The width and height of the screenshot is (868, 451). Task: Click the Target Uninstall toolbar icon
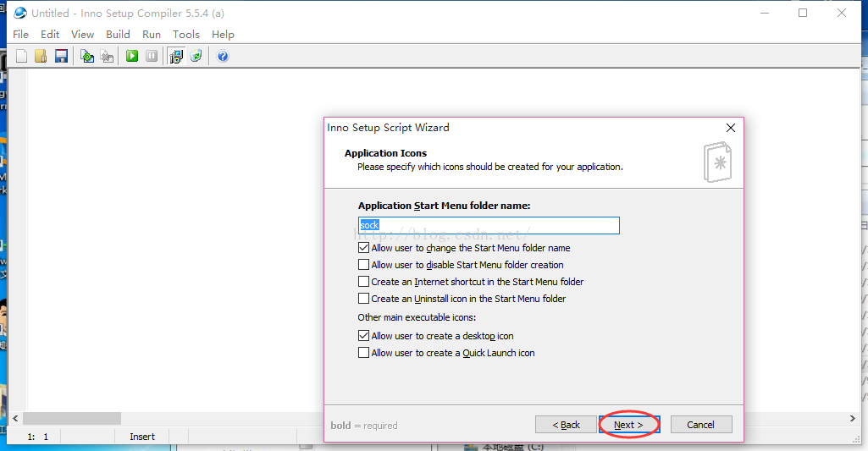(196, 56)
